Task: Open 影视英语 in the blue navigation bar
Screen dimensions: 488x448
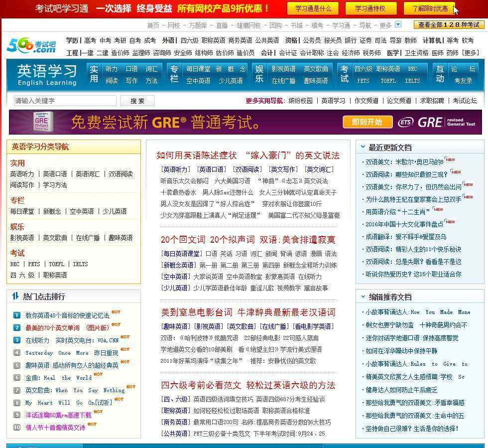Action: (283, 69)
